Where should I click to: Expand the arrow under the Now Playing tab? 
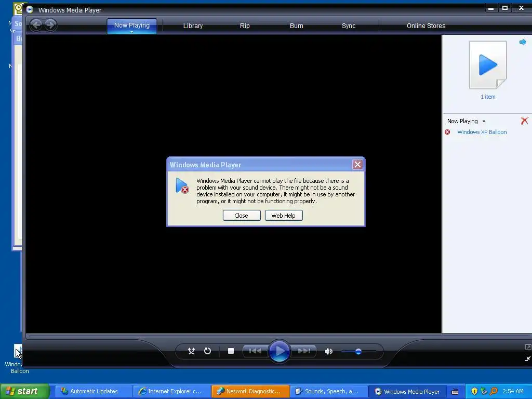(131, 32)
